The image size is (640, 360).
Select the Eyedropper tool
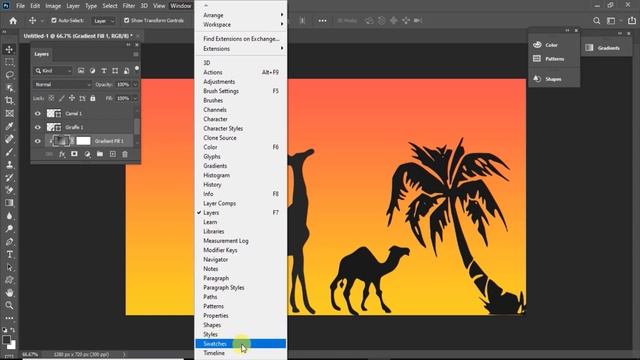9,126
